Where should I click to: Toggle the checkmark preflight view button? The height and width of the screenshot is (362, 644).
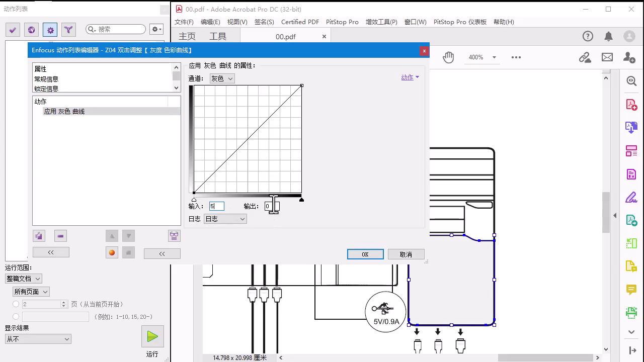pos(13,30)
